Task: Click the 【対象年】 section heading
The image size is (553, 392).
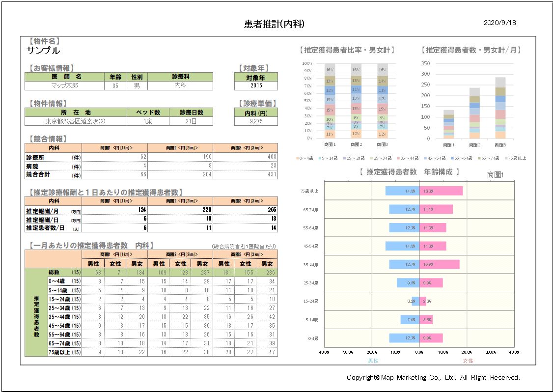Action: (254, 68)
